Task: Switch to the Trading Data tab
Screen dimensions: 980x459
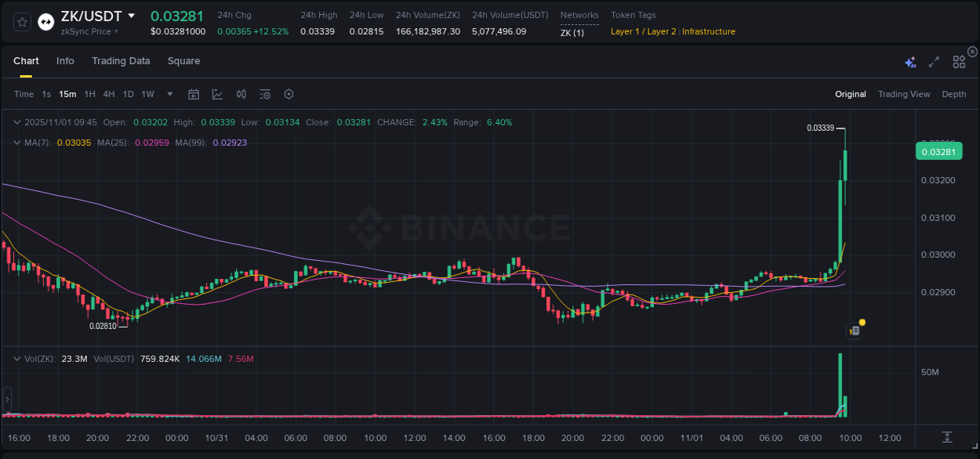Action: coord(121,61)
